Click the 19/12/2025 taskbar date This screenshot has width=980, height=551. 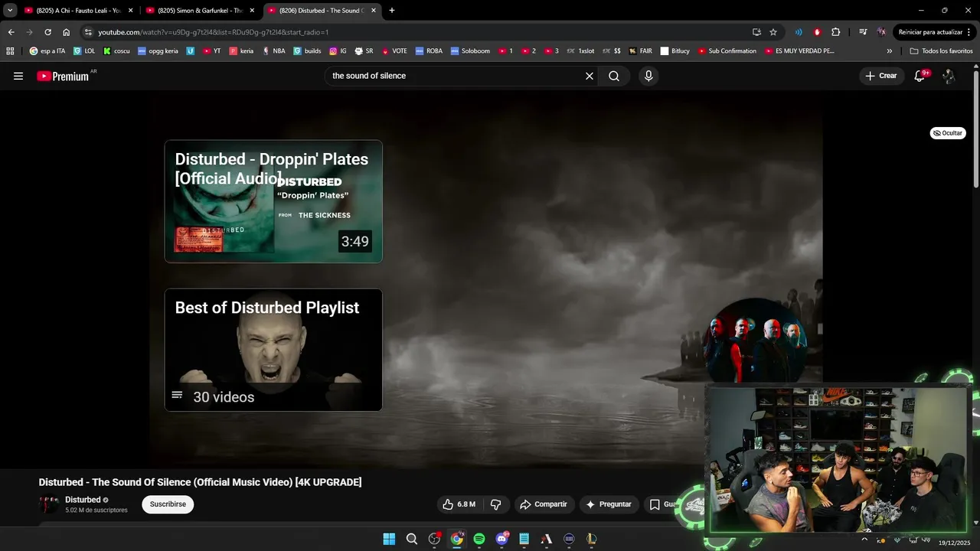tap(956, 543)
